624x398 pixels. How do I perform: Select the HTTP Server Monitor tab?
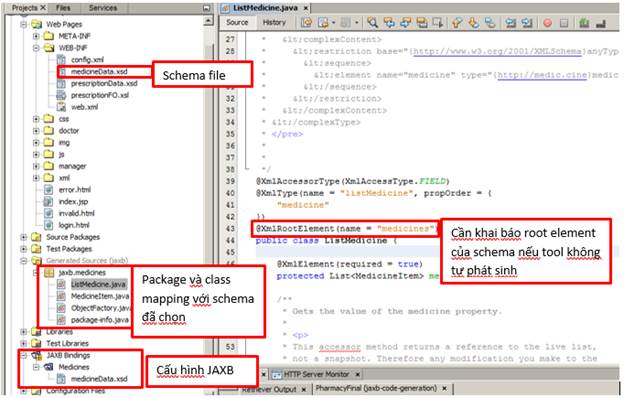[x=316, y=375]
